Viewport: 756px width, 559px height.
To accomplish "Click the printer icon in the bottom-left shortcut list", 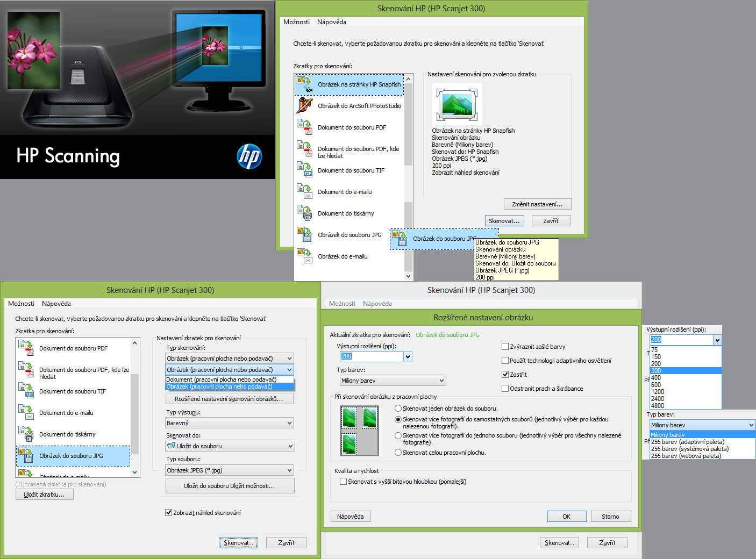I will point(26,434).
